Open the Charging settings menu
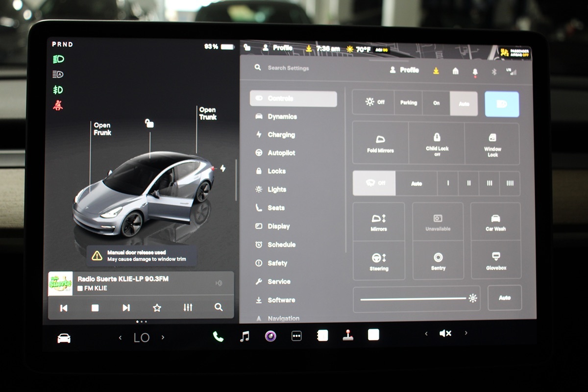 click(x=281, y=135)
